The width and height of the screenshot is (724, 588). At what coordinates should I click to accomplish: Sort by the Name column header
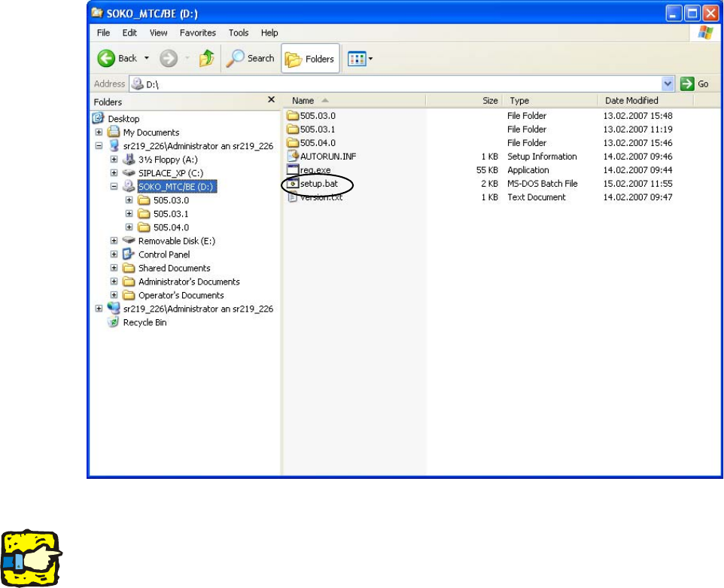click(x=354, y=101)
